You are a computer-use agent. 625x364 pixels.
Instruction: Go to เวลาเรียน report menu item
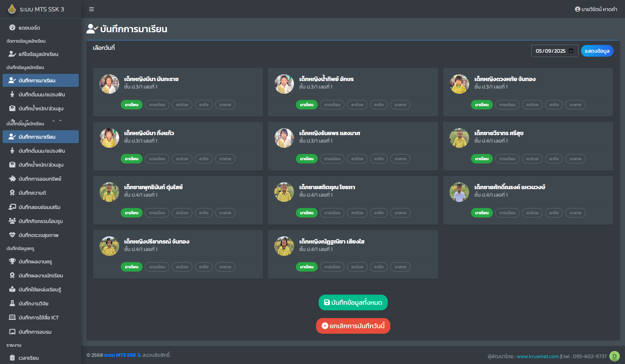tap(29, 358)
